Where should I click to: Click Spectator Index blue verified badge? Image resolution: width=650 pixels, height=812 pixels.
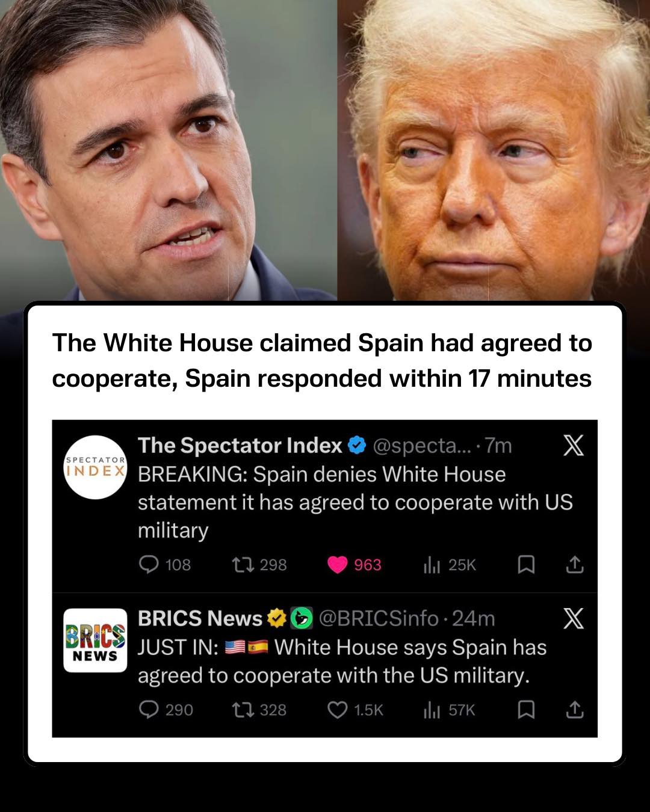click(357, 446)
